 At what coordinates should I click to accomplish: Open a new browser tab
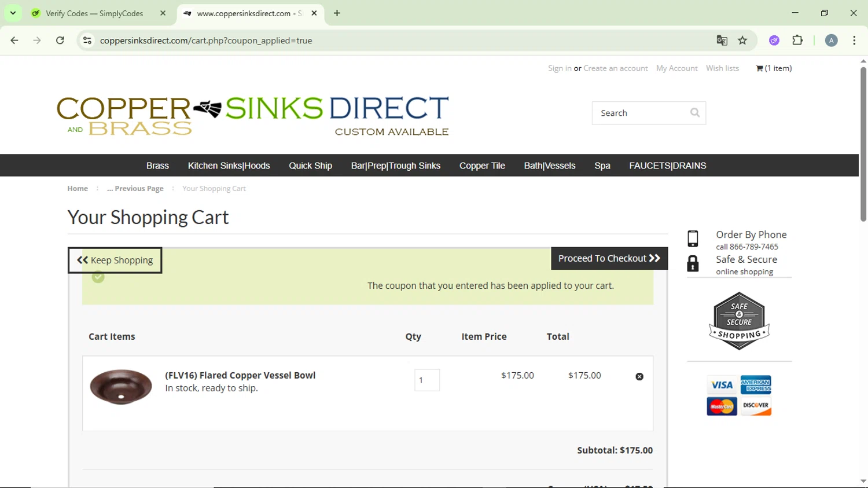[337, 13]
